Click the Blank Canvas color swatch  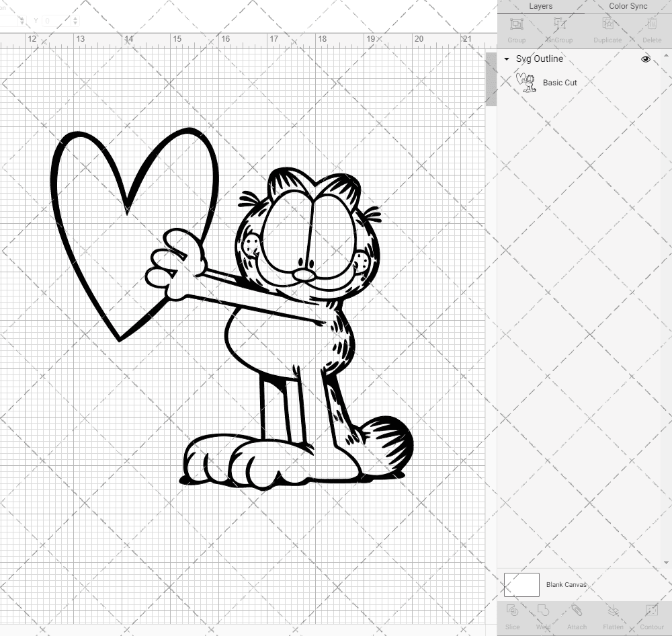[x=521, y=584]
